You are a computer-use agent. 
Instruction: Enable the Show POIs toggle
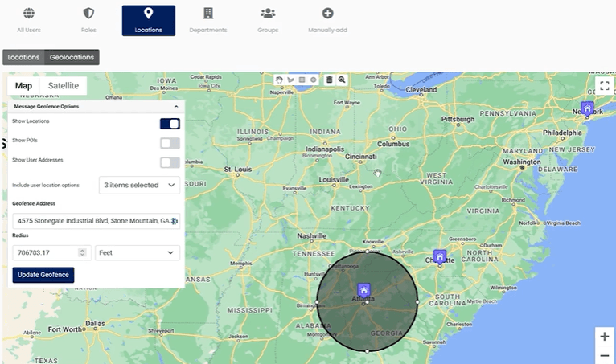point(170,143)
